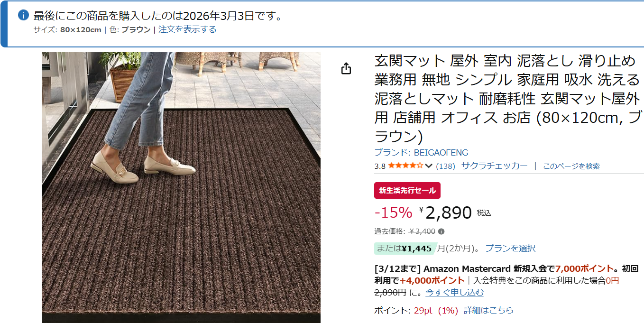This screenshot has height=323, width=644.
Task: Click the サクラチェッカー link
Action: click(x=495, y=166)
